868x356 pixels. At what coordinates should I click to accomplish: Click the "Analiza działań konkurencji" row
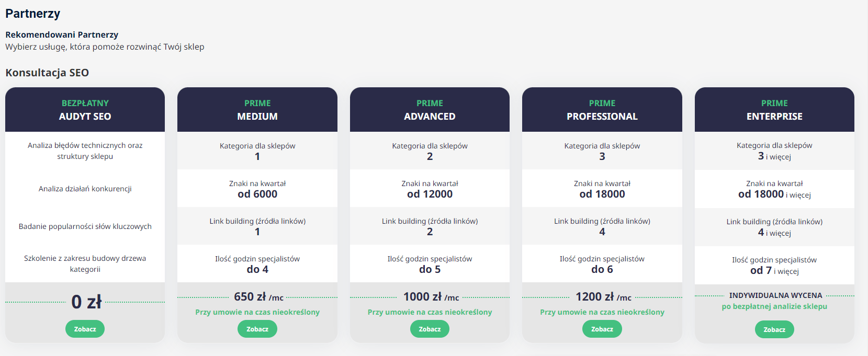pyautogui.click(x=85, y=189)
